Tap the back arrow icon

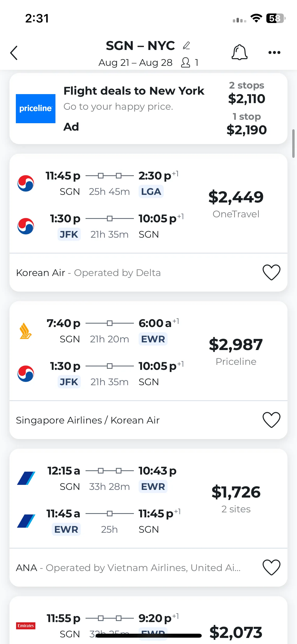point(14,53)
